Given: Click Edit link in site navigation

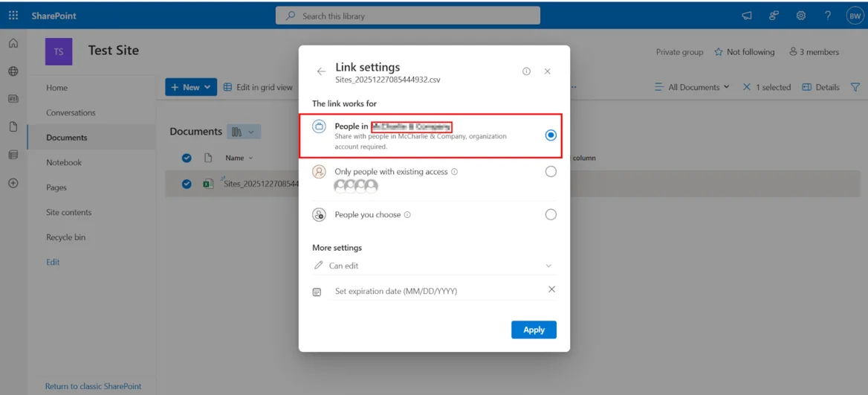Looking at the screenshot, I should (53, 262).
